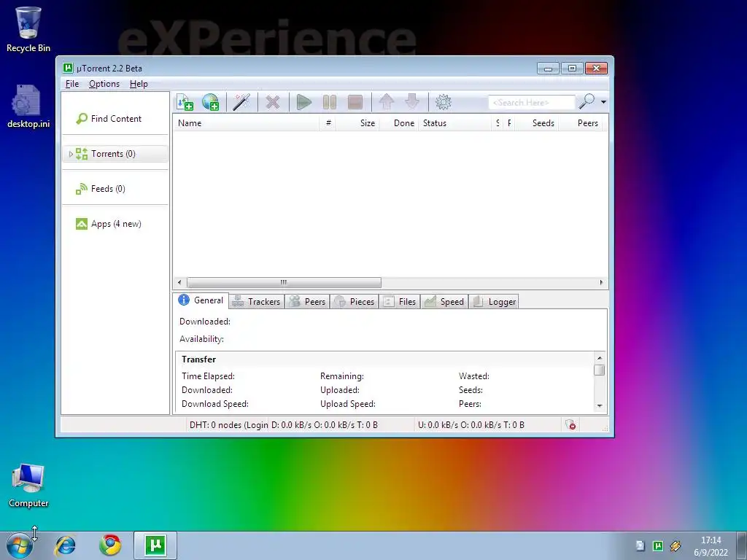Expand the Torrents tree arrow
The height and width of the screenshot is (560, 747).
click(x=71, y=154)
